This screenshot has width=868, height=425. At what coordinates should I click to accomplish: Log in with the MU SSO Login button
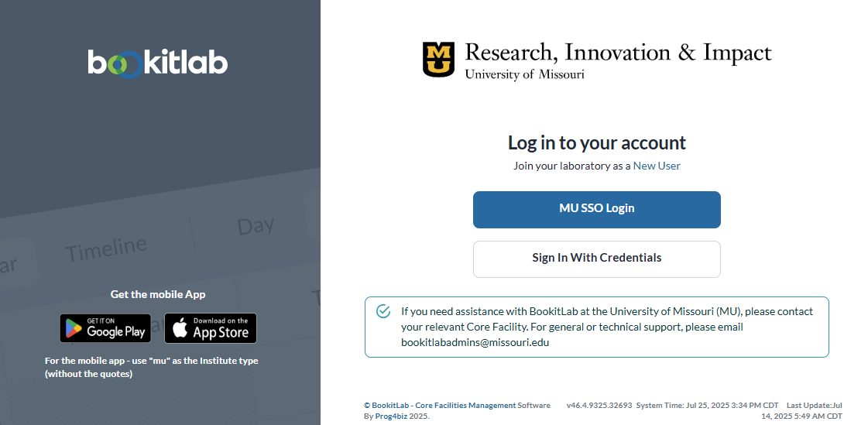coord(596,209)
